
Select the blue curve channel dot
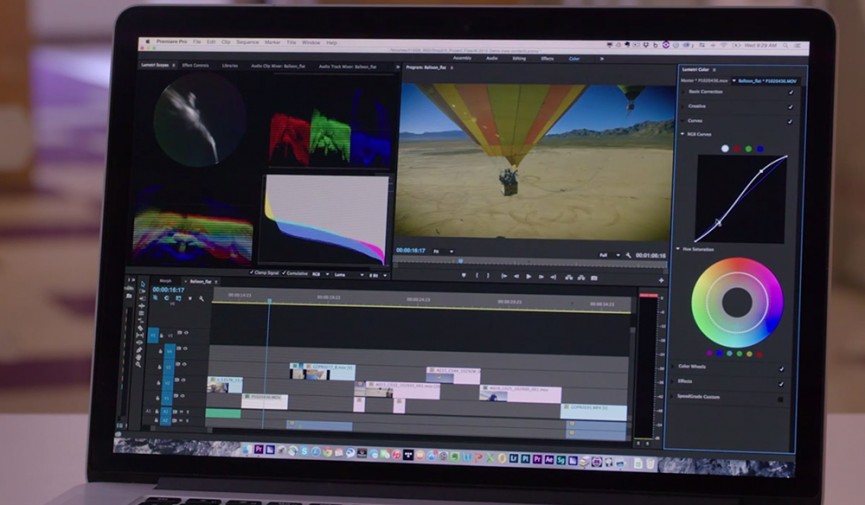coord(760,148)
